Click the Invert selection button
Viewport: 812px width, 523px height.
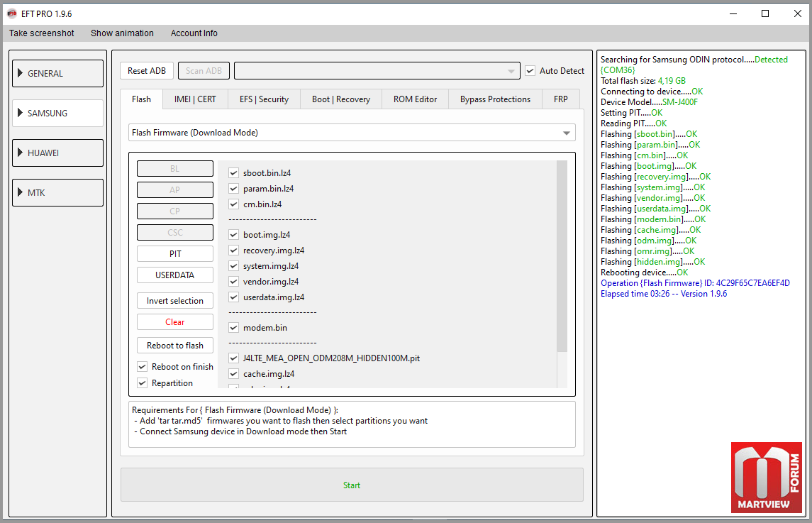click(174, 301)
